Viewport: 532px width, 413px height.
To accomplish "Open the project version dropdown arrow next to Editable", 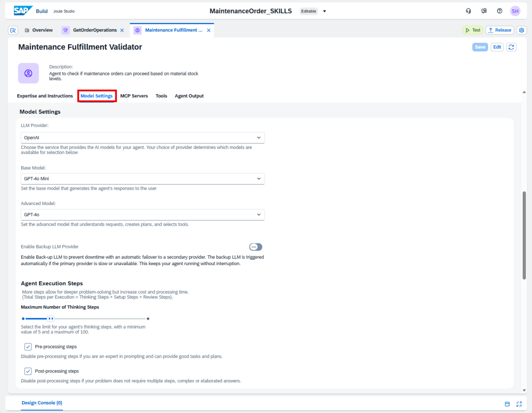I will (x=324, y=11).
